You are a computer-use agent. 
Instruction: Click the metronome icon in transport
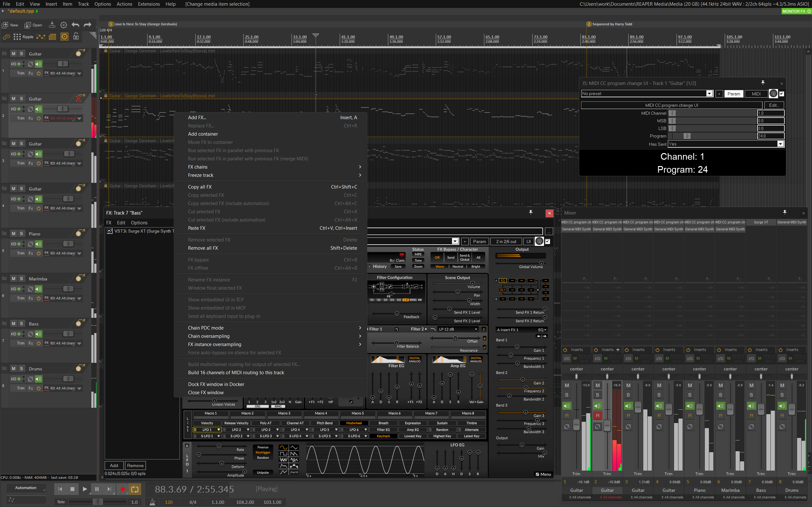[152, 502]
